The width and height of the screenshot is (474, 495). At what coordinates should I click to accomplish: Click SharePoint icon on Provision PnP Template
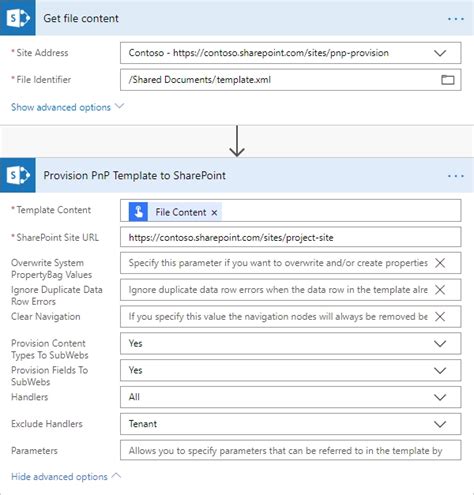pyautogui.click(x=18, y=175)
